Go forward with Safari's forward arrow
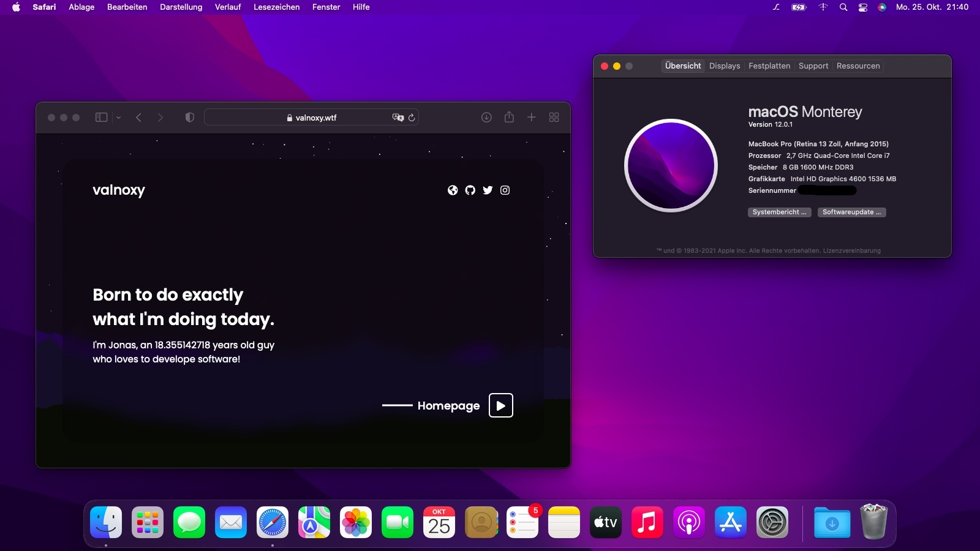 coord(160,118)
